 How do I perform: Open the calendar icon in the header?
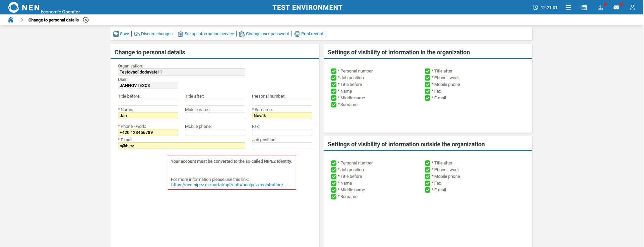[584, 7]
